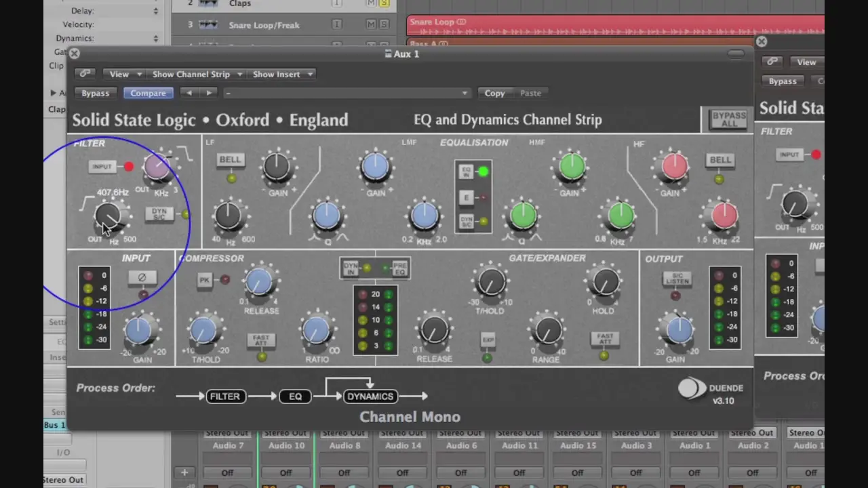868x488 pixels.
Task: Click the Compressor Ratio knob
Action: point(316,331)
